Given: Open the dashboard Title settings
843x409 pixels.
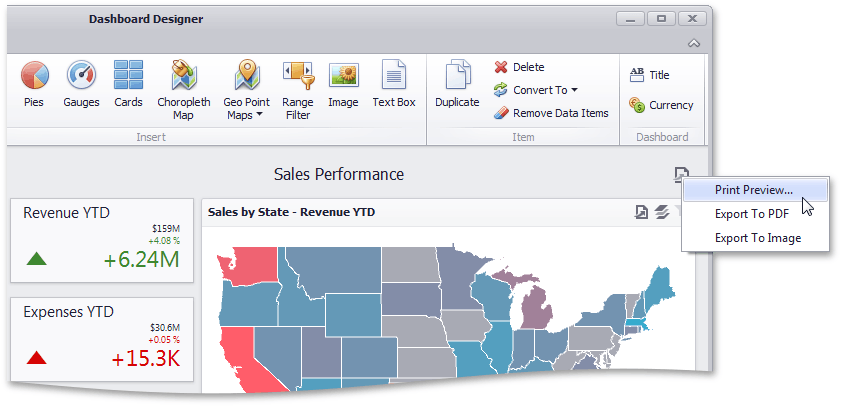Looking at the screenshot, I should tap(649, 75).
